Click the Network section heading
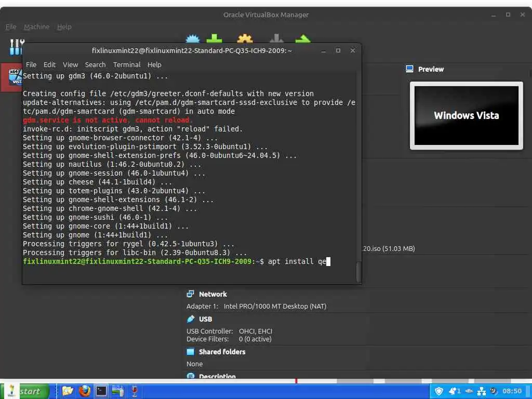This screenshot has width=532, height=399. (212, 294)
